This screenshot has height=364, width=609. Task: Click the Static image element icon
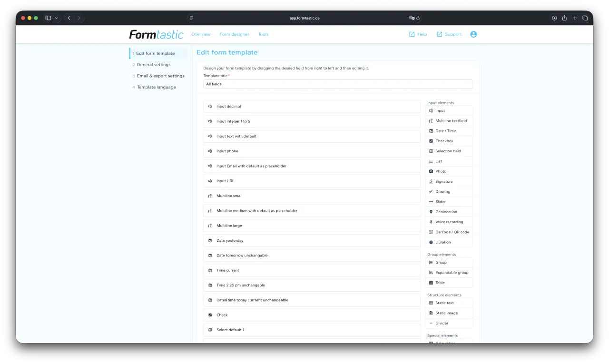coord(431,313)
